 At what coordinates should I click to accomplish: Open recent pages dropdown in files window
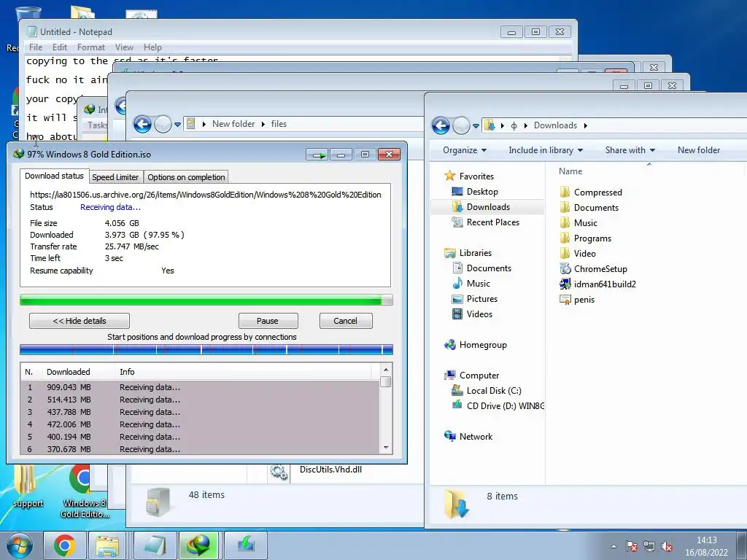[x=177, y=125]
